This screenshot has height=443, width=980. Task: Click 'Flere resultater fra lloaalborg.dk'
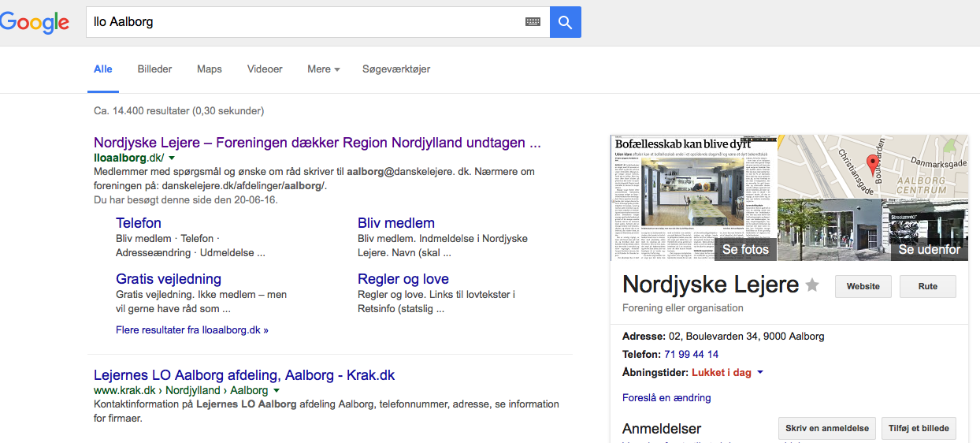coord(192,330)
